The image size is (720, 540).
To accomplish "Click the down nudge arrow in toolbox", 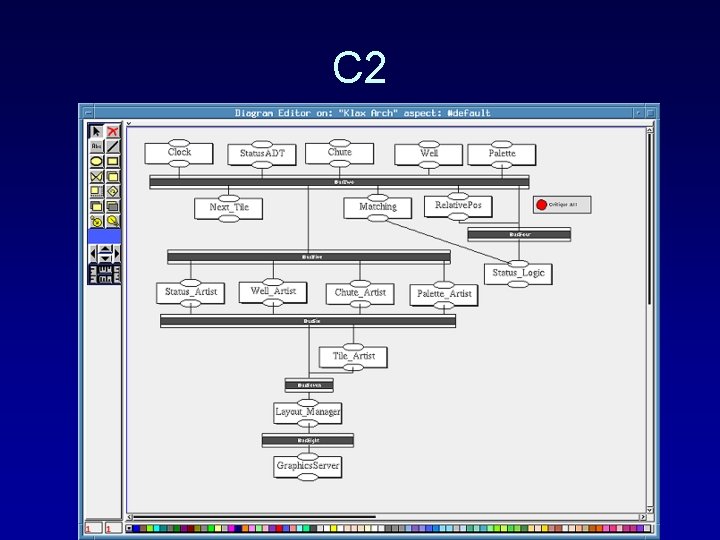I will click(105, 258).
